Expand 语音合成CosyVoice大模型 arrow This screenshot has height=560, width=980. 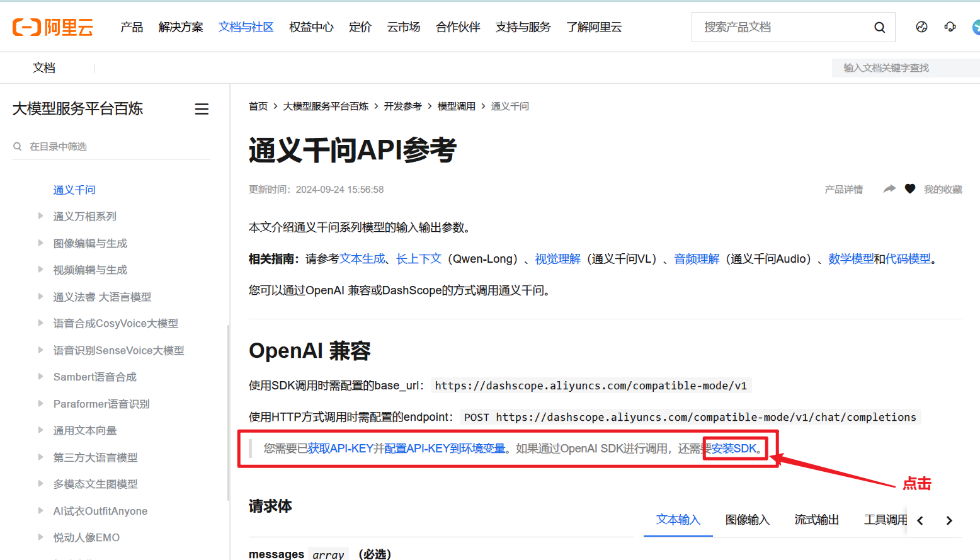40,323
